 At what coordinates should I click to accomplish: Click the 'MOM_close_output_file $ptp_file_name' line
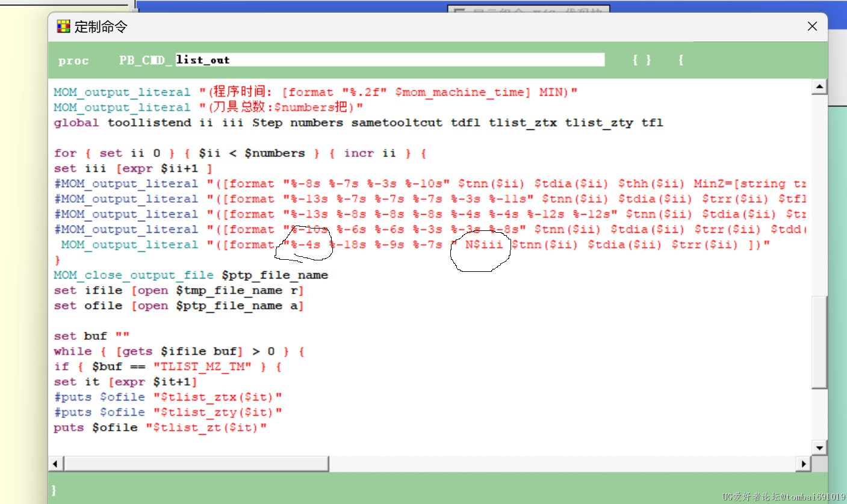191,275
